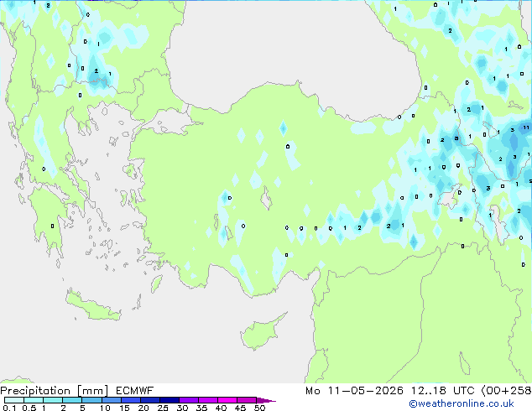This screenshot has width=532, height=411.
Task: Click the 20–25 mm legend color swatch
Action: coord(149,400)
